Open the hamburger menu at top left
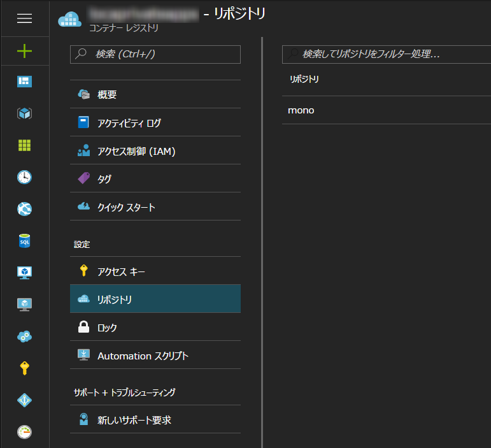Viewport: 491px width, 448px height. pyautogui.click(x=24, y=18)
